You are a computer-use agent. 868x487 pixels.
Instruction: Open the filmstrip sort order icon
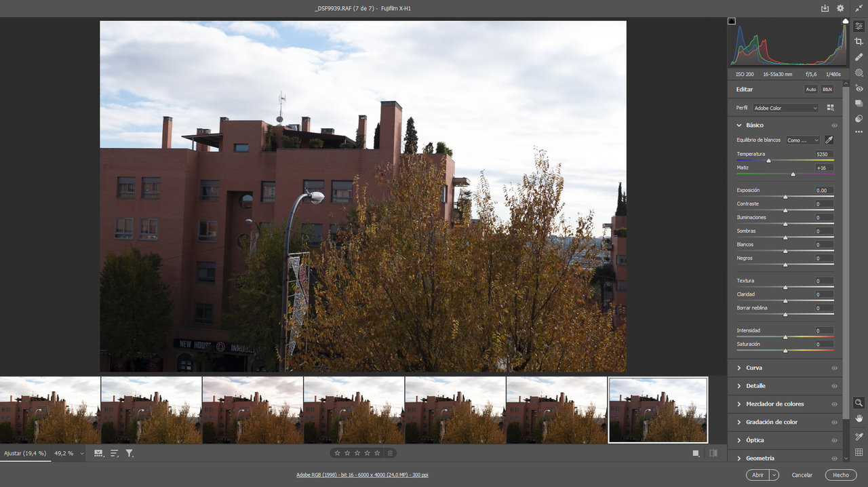click(114, 453)
